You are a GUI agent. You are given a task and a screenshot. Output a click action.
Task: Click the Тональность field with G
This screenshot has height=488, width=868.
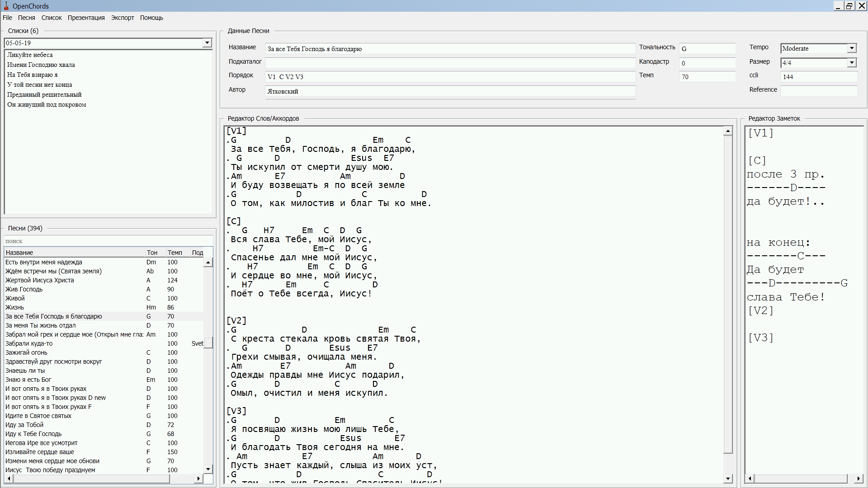(707, 49)
